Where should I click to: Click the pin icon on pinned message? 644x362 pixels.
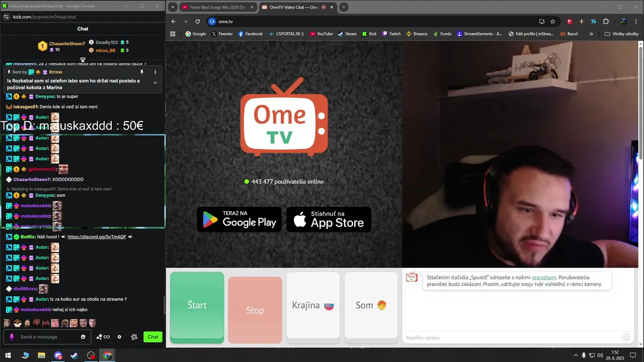coord(142,72)
